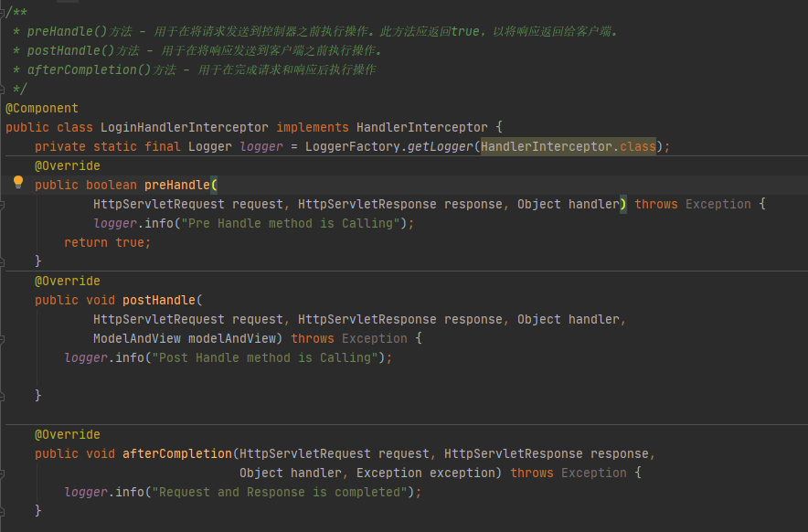Click the afterCompletion method name declaration
808x532 pixels.
[176, 453]
